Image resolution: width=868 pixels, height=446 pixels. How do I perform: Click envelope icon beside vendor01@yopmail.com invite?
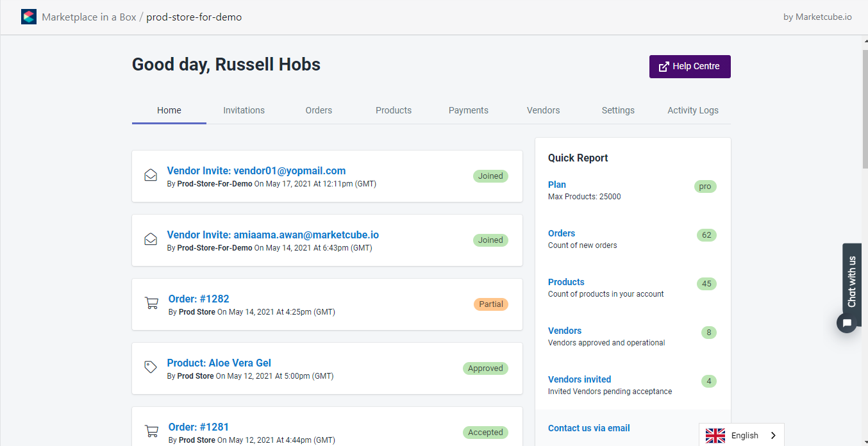(x=151, y=176)
